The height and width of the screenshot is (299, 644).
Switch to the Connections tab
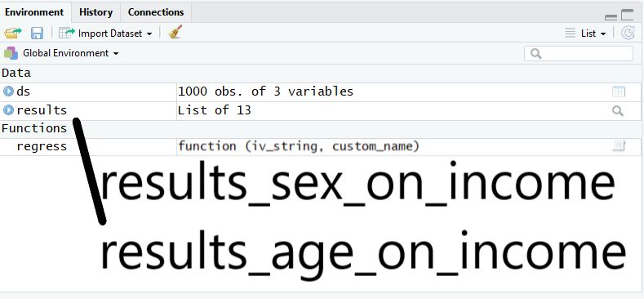click(x=156, y=12)
